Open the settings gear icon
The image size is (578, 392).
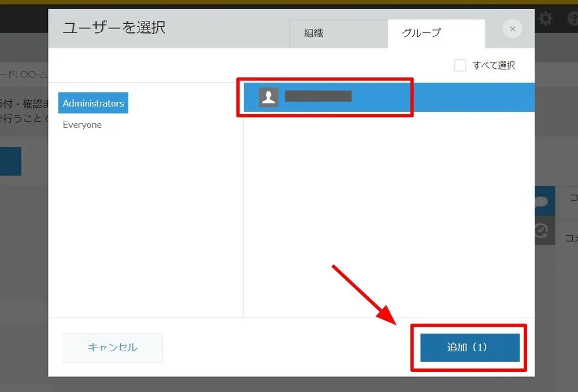tap(546, 19)
